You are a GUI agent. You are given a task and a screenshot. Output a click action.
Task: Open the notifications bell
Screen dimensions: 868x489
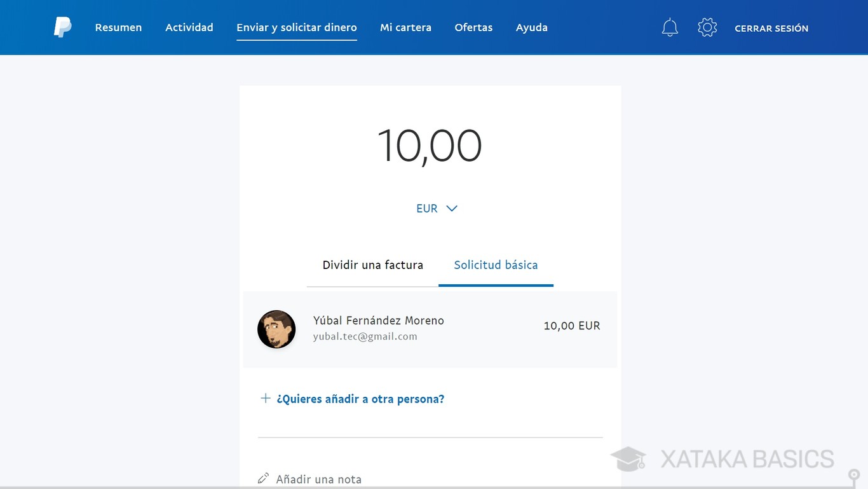point(669,27)
